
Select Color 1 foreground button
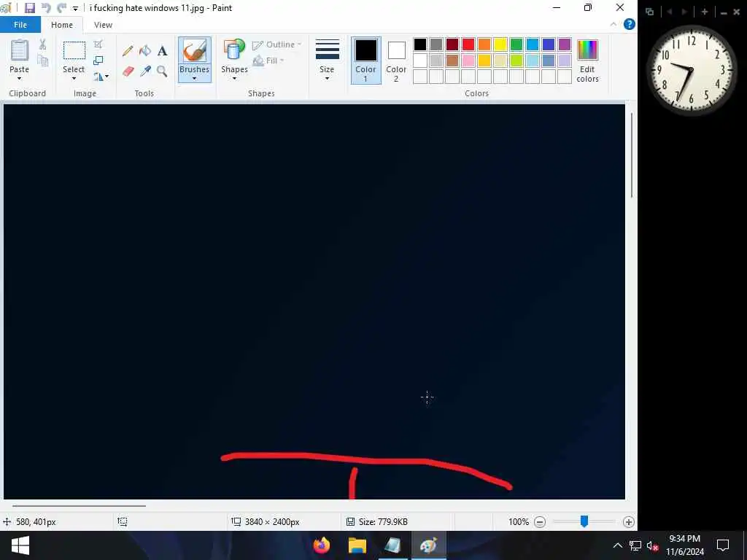click(366, 61)
